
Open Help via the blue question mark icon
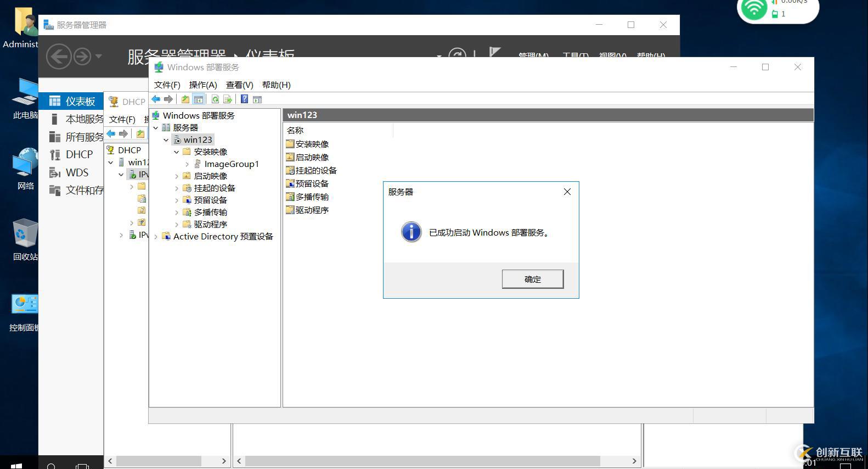pos(245,99)
